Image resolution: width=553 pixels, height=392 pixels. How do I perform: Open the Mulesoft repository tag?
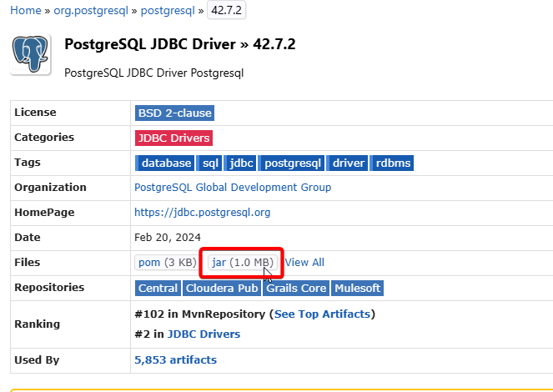[357, 288]
